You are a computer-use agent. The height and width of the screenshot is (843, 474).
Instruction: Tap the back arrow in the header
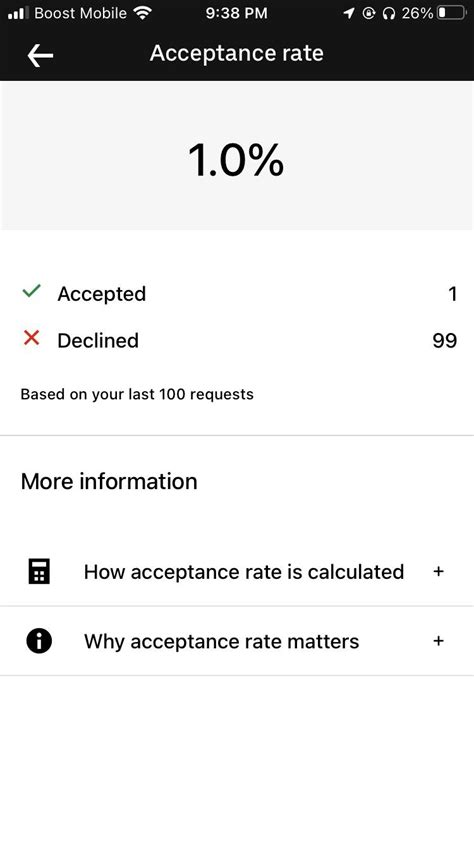[40, 55]
